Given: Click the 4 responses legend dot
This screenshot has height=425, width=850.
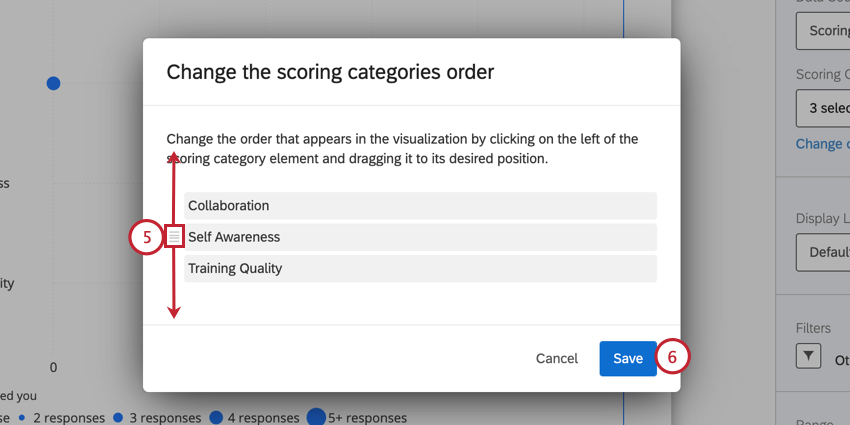Looking at the screenshot, I should (x=218, y=418).
